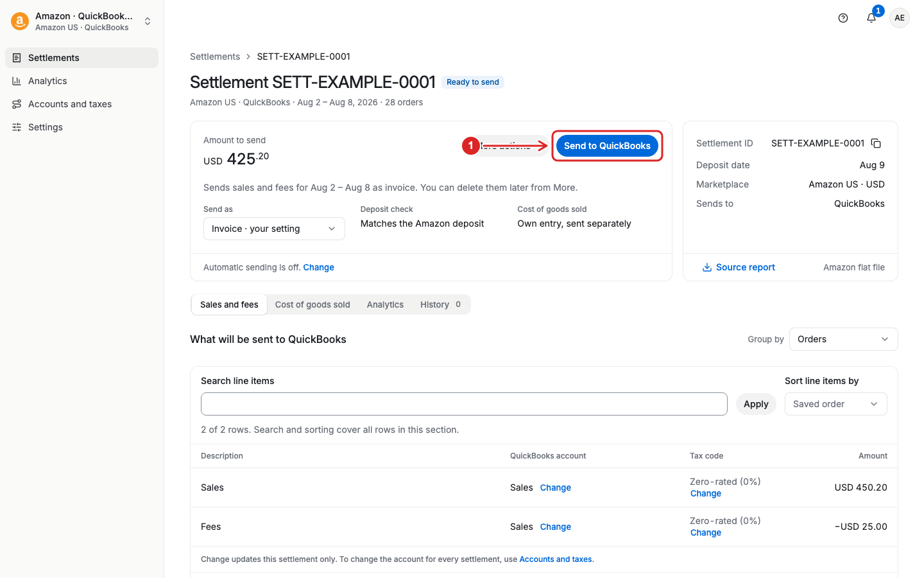Open the Send as Invoice dropdown
Viewport: 924px width, 578px height.
[274, 229]
